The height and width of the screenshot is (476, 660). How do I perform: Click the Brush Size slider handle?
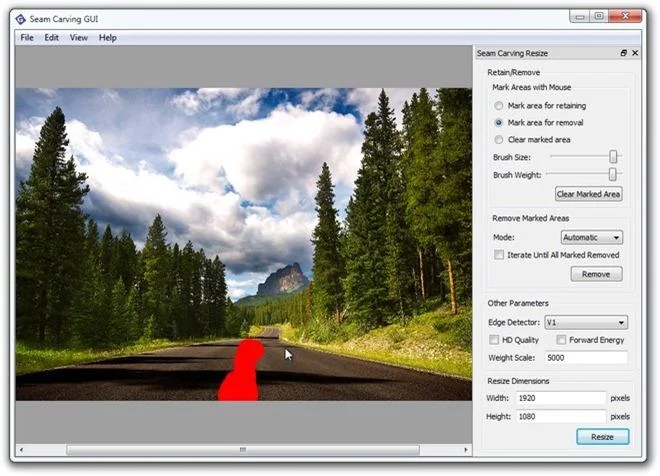613,157
